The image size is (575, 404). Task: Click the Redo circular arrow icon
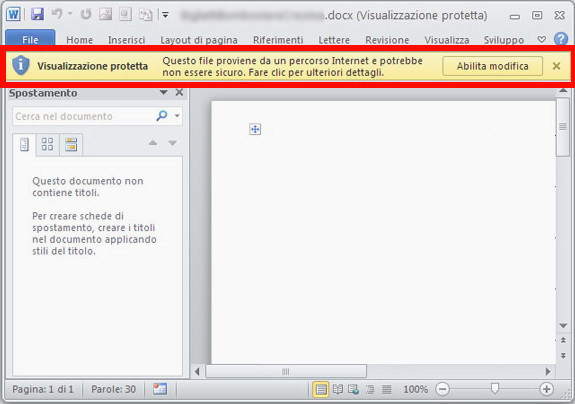coord(86,14)
